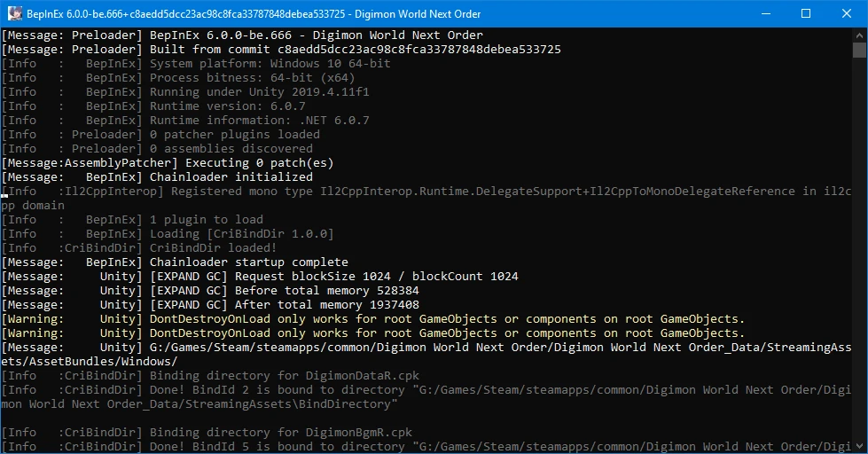Viewport: 868px width, 454px height.
Task: Maximize the BepInEx console window
Action: point(806,13)
